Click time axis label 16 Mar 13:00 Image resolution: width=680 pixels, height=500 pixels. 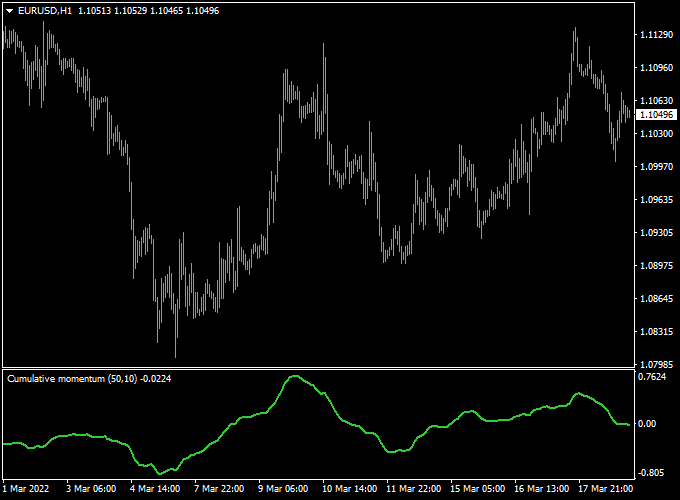pyautogui.click(x=542, y=489)
